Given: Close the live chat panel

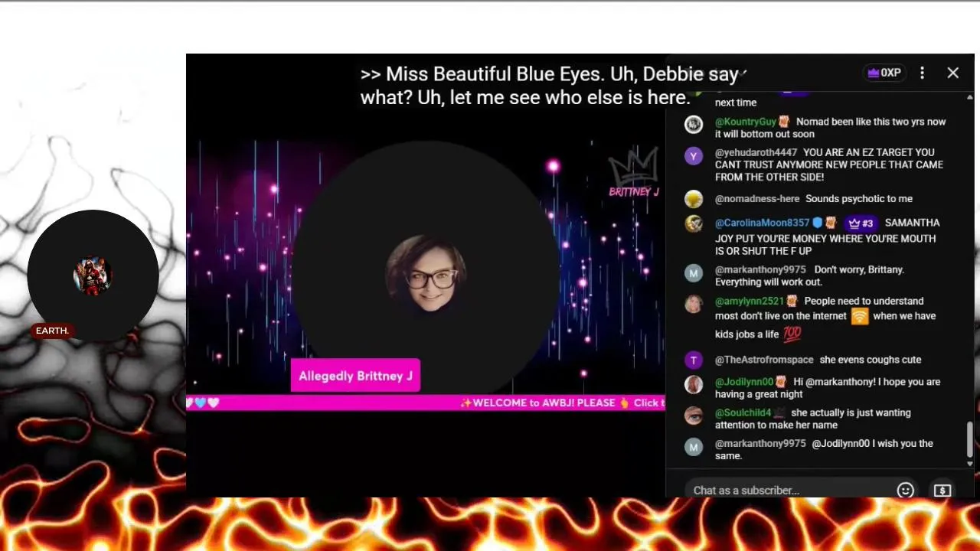Looking at the screenshot, I should [952, 73].
